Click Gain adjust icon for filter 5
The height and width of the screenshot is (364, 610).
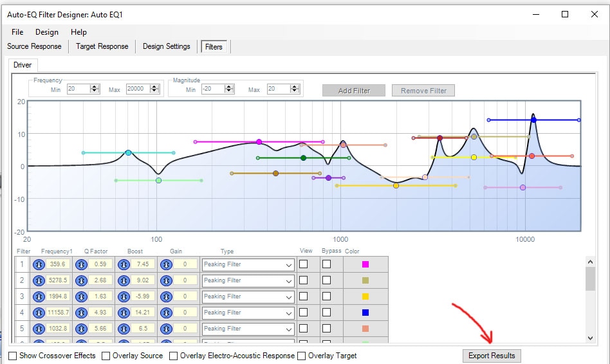click(x=166, y=329)
